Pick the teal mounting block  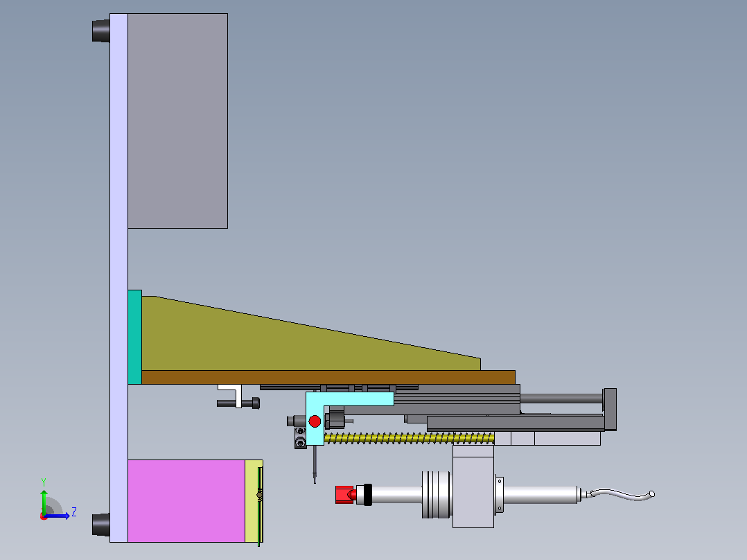(135, 337)
